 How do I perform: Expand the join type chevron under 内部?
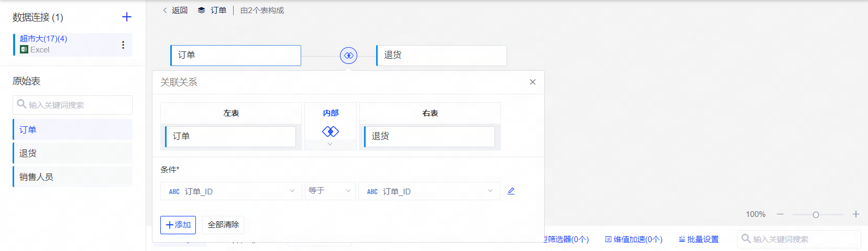[x=330, y=144]
